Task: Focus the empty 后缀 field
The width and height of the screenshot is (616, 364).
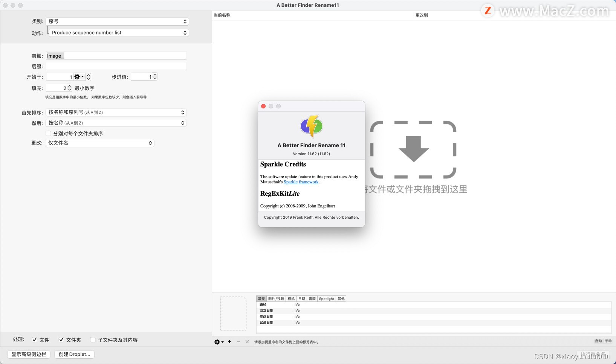Action: [116, 66]
